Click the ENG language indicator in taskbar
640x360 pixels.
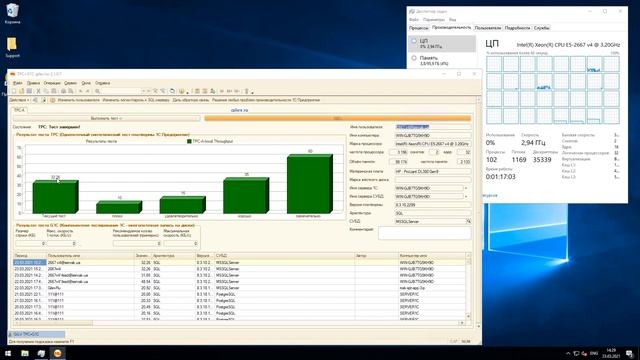594,353
